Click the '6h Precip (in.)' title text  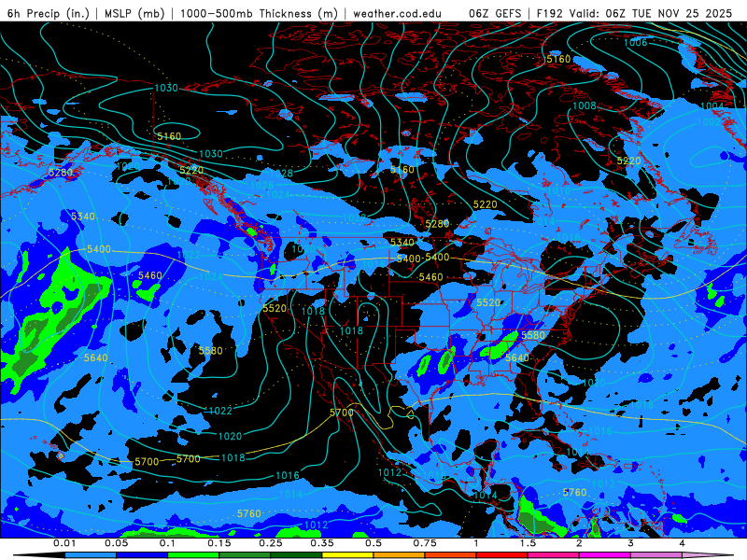point(49,13)
